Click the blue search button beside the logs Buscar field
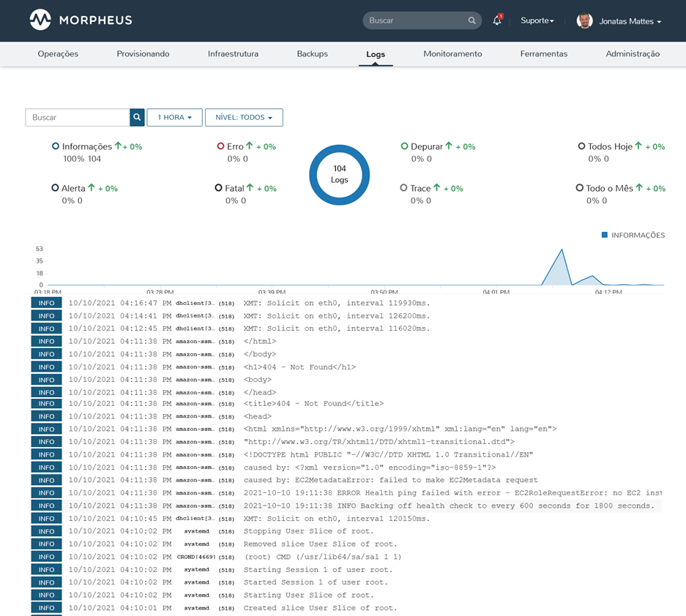This screenshot has width=686, height=616. 137,117
